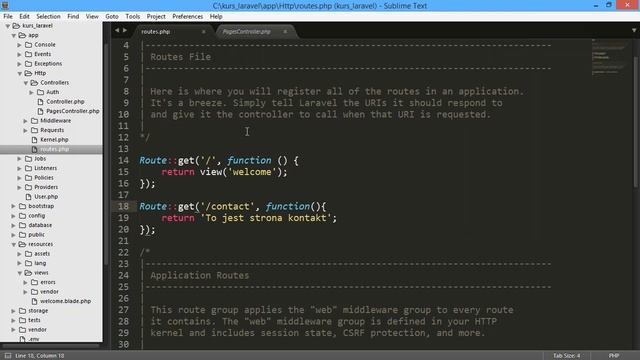Collapse the Controllers folder
Image resolution: width=640 pixels, height=360 pixels.
pyautogui.click(x=26, y=82)
